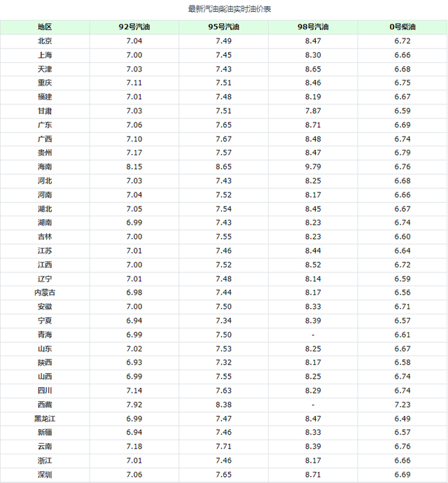Select the 西藏 region name
The height and width of the screenshot is (483, 448).
point(45,405)
